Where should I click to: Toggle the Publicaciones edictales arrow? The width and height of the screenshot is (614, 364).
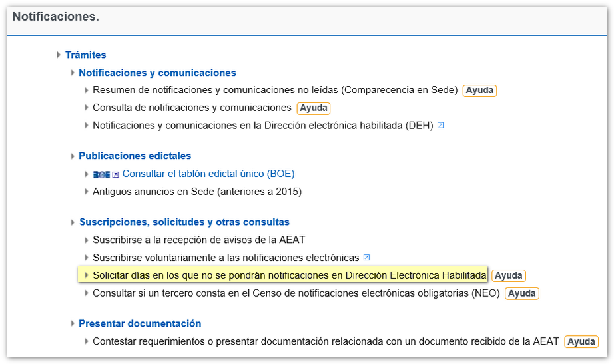pos(73,156)
